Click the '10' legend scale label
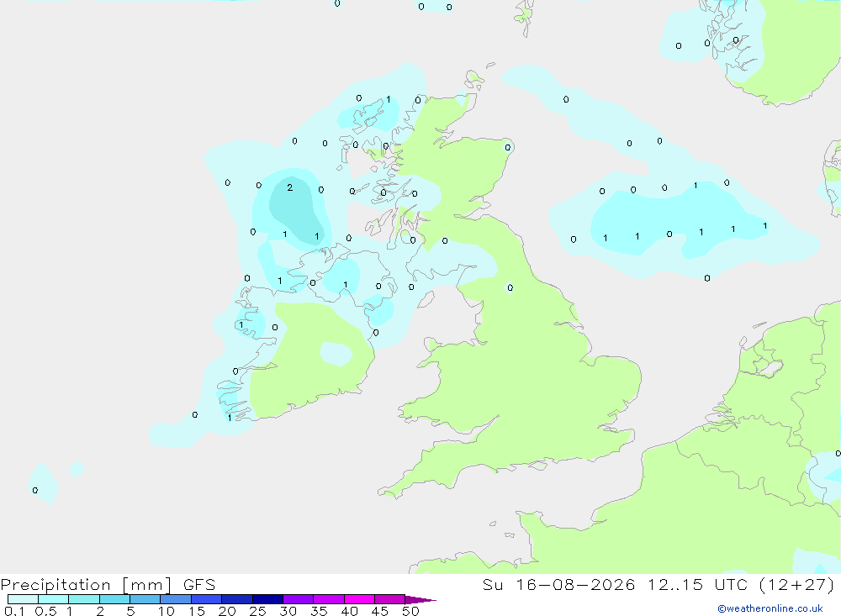The image size is (841, 616). click(166, 611)
